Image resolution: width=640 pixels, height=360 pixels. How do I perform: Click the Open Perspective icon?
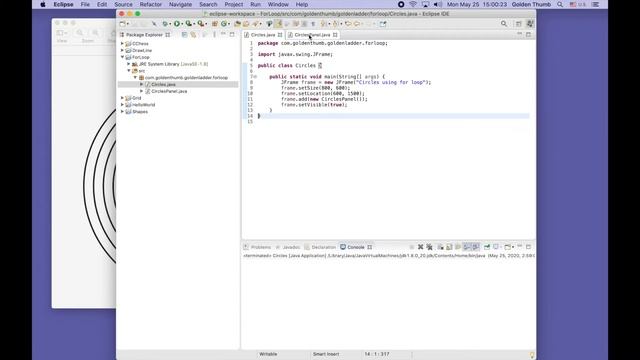[519, 24]
